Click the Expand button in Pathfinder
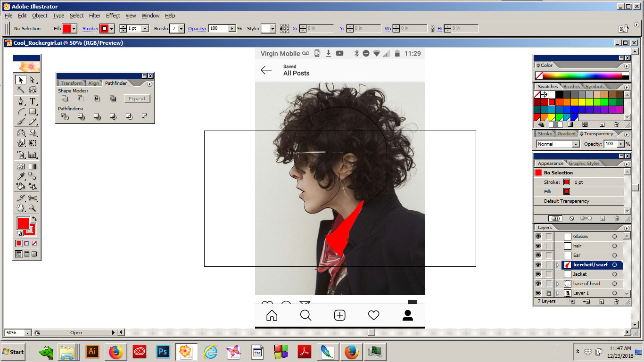The width and height of the screenshot is (644, 362). (x=137, y=99)
